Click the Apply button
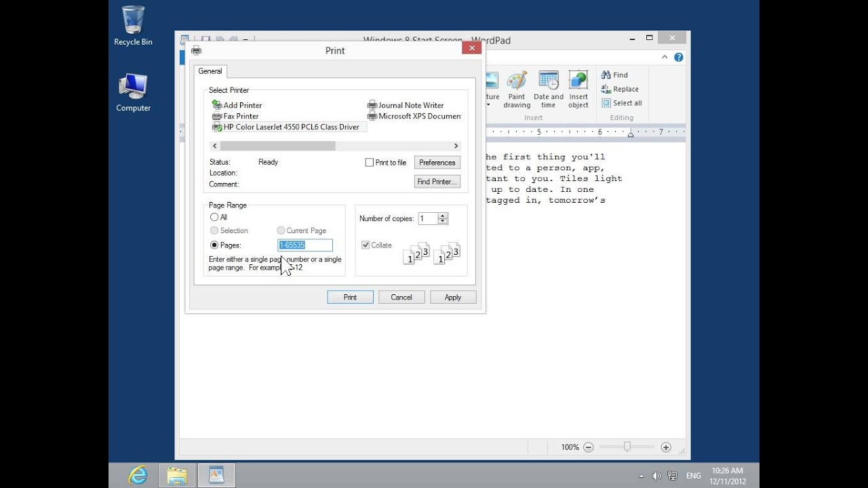Screen dimensions: 868x488 pos(453,297)
